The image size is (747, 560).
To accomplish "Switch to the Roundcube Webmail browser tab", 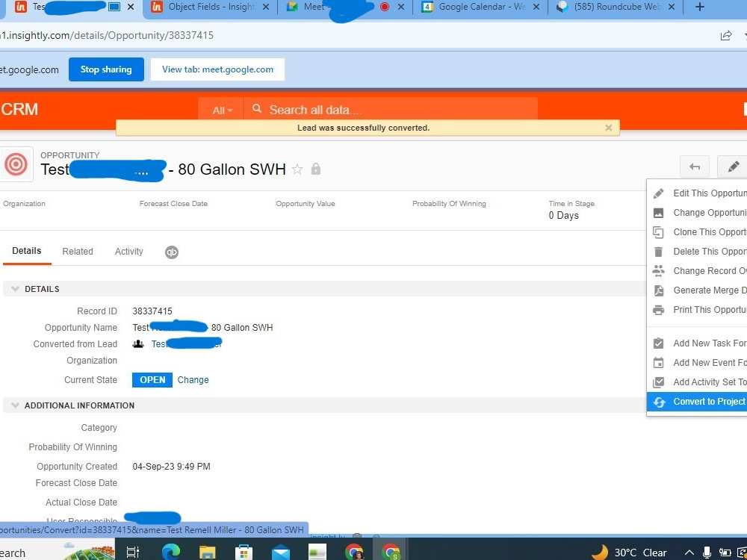I will 616,7.
